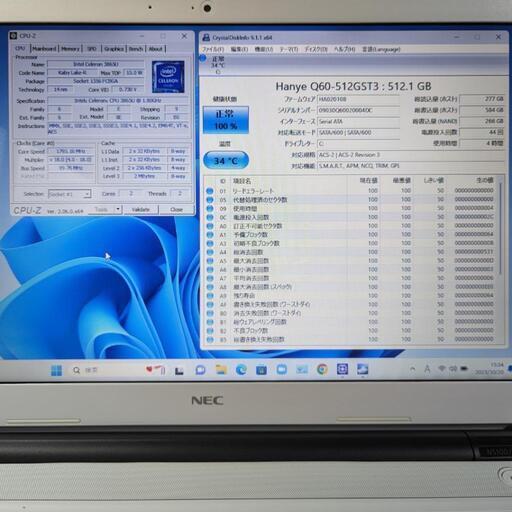This screenshot has width=512, height=512.
Task: Click the battery tray icon
Action: pos(464,368)
